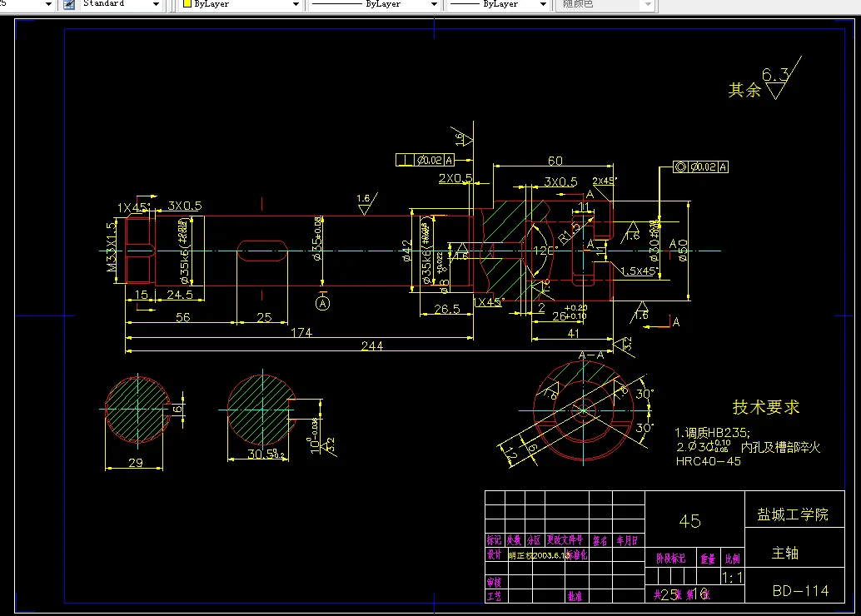Viewport: 861px width, 616px height.
Task: Select the 29 dimension under left section
Action: tap(136, 463)
